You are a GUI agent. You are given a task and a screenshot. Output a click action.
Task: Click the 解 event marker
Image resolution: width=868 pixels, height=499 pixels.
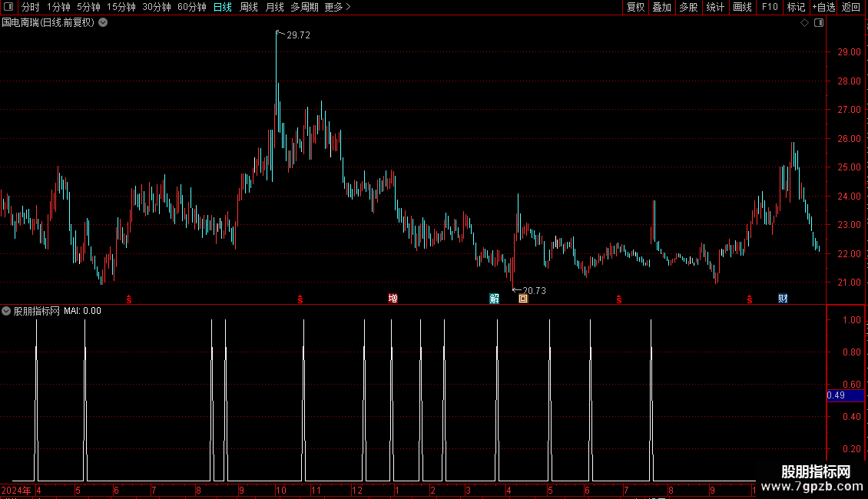pyautogui.click(x=495, y=299)
